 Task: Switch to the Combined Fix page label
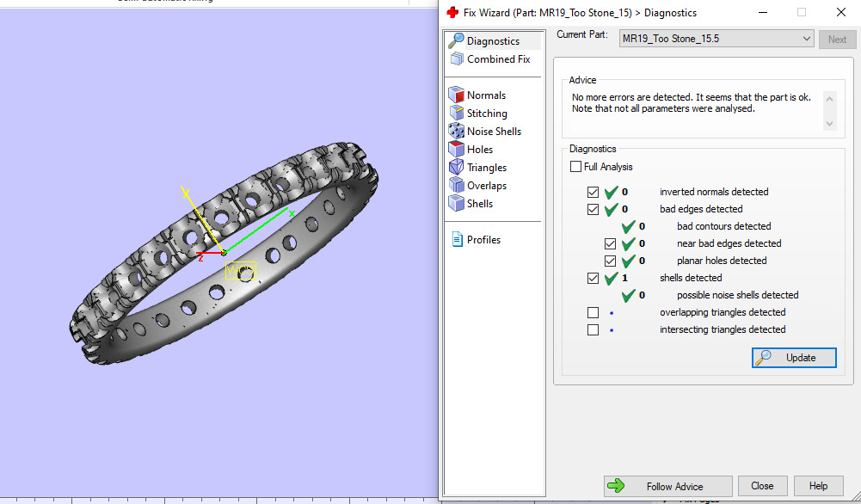pyautogui.click(x=499, y=58)
